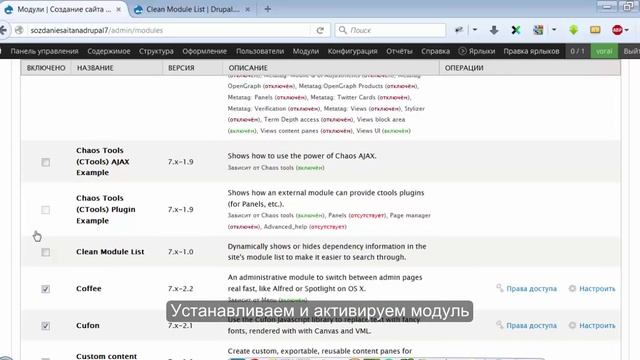640x360 pixels.
Task: Open the Отчёты admin menu
Action: [399, 51]
